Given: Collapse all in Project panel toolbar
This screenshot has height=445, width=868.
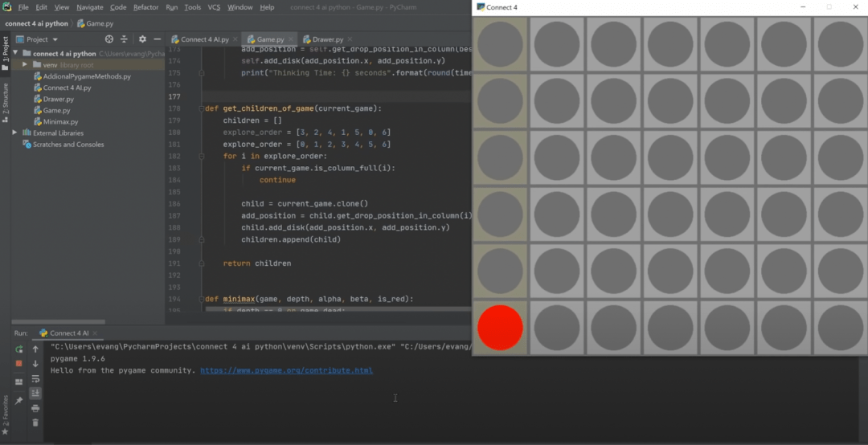Looking at the screenshot, I should pyautogui.click(x=124, y=39).
